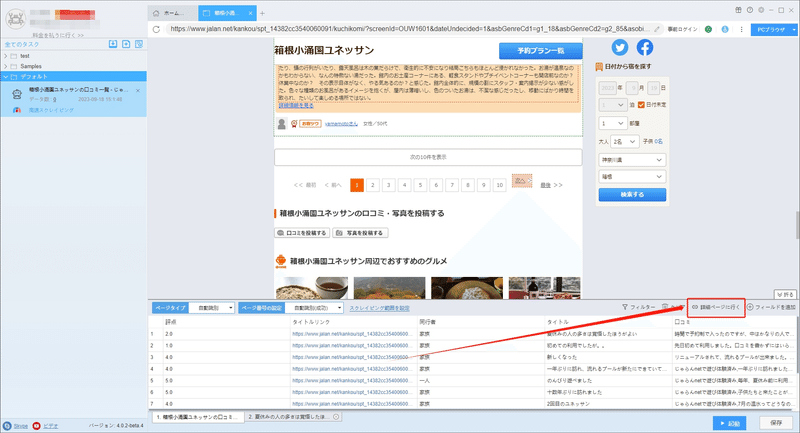Open the PCブラウザ dropdown arrow
The image size is (800, 433).
794,30
